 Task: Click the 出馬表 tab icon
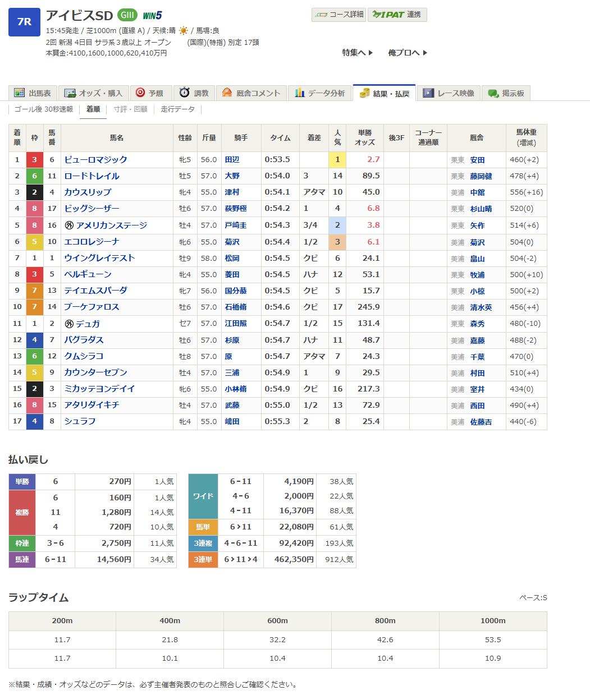19,93
